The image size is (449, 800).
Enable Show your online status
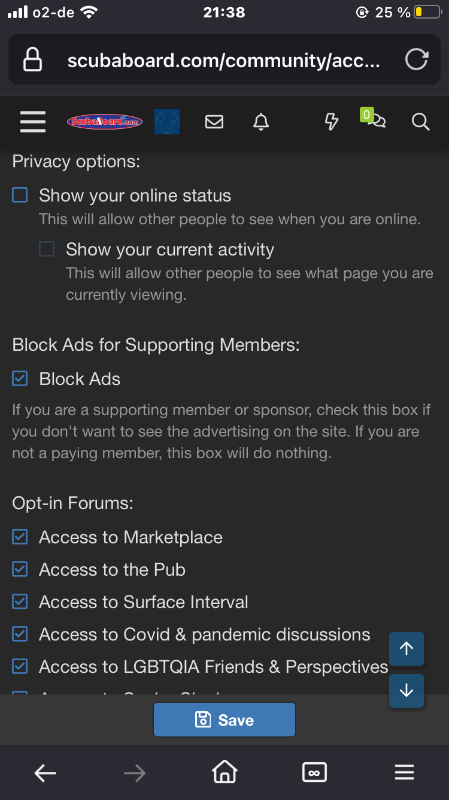pyautogui.click(x=20, y=195)
